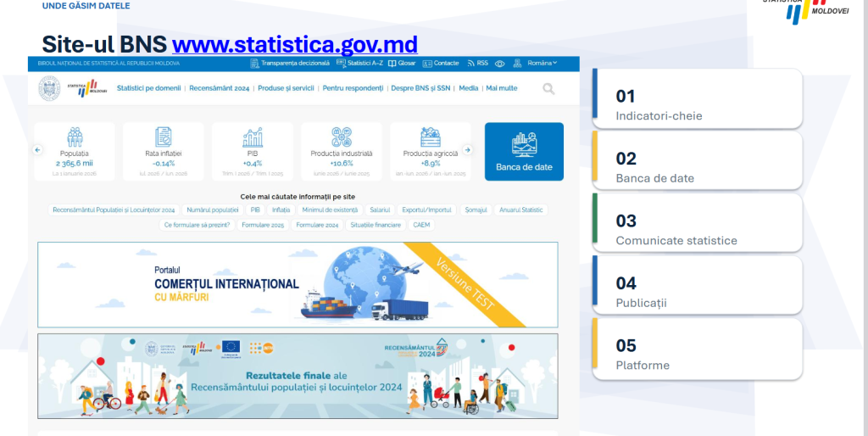868x436 pixels.
Task: Select card 04 Publicații
Action: [698, 286]
